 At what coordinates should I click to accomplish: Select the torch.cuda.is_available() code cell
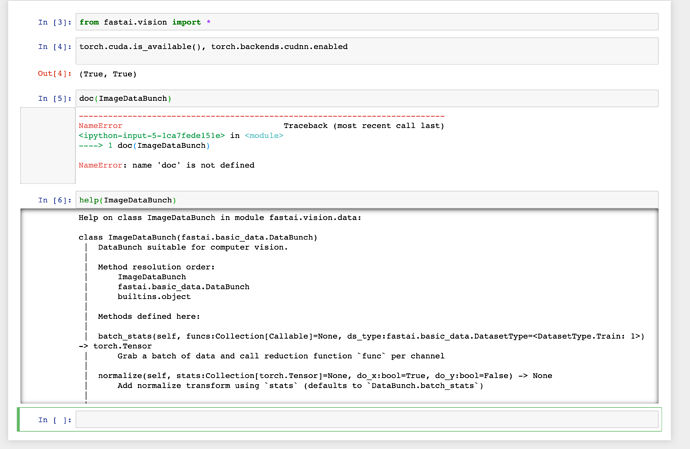366,47
